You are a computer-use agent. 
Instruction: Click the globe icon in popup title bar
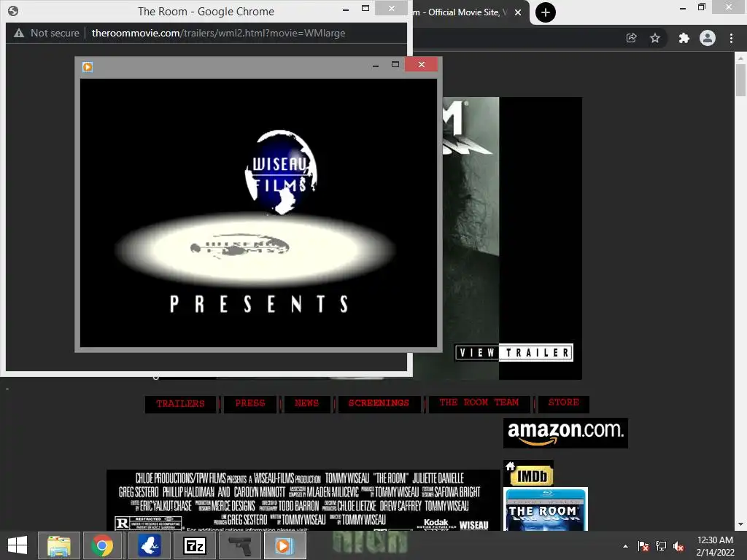(x=13, y=11)
